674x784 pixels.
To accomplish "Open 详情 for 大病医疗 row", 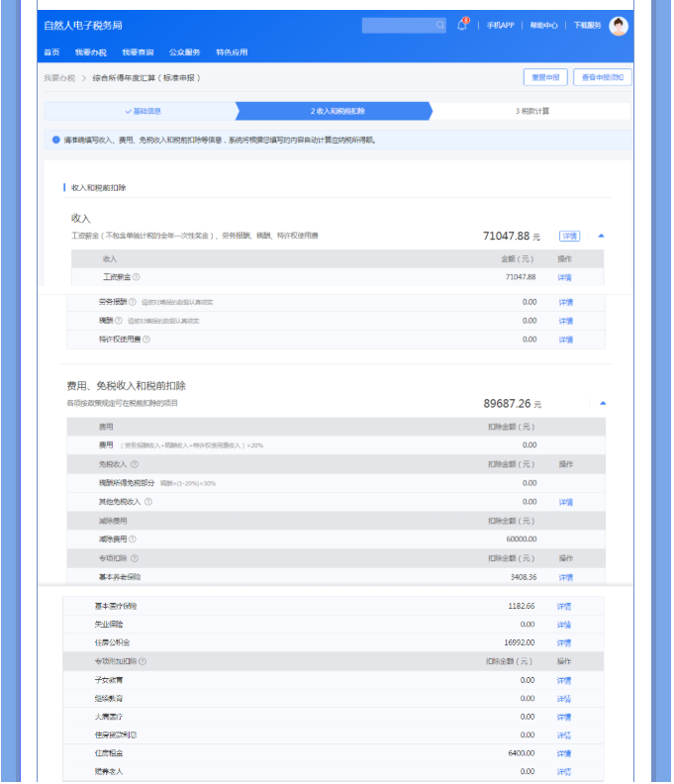I will (x=564, y=717).
